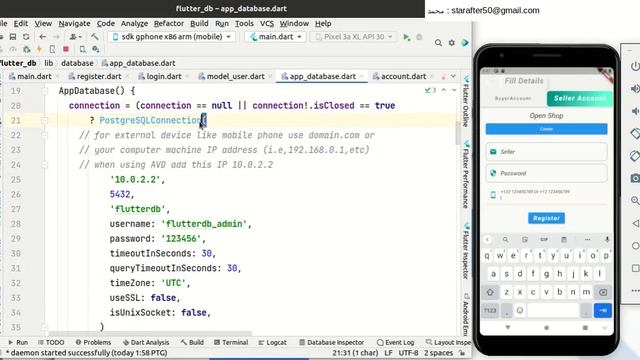The width and height of the screenshot is (640, 360).
Task: Toggle the comment fold marker at line 22
Action: (44, 135)
